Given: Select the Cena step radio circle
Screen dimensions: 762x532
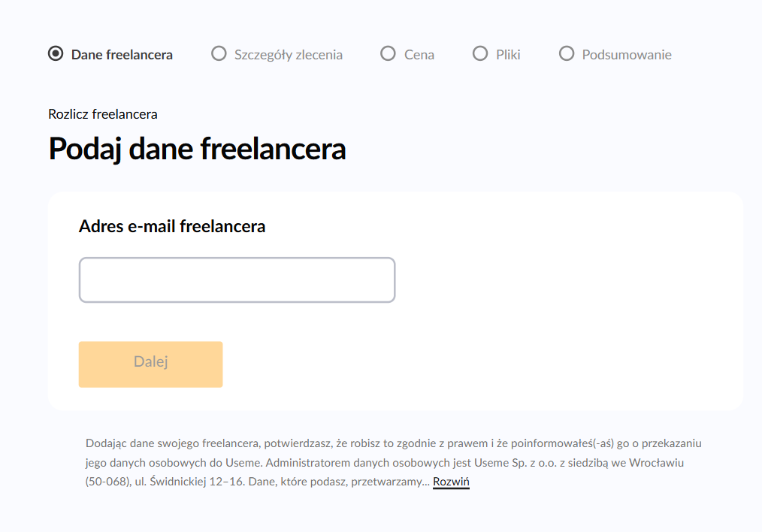Looking at the screenshot, I should tap(388, 54).
